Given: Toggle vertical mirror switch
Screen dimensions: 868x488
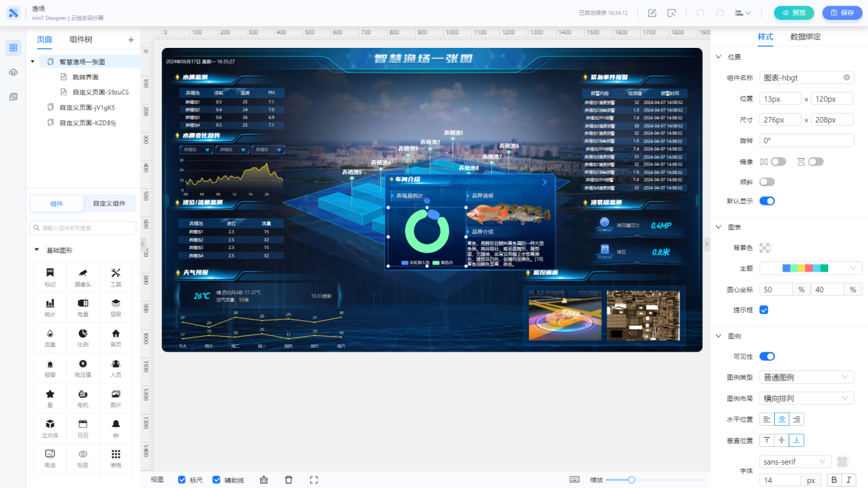Looking at the screenshot, I should [x=815, y=162].
